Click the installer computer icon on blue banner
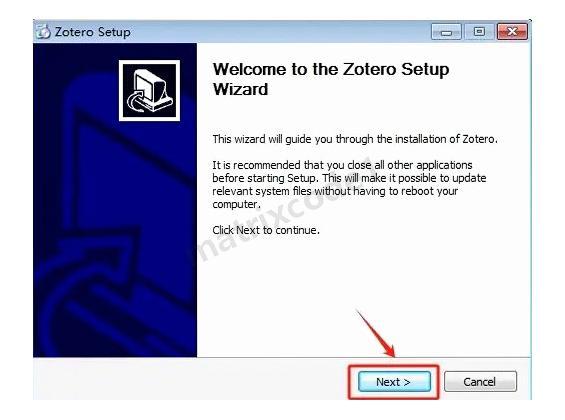The image size is (565, 420). [x=149, y=91]
